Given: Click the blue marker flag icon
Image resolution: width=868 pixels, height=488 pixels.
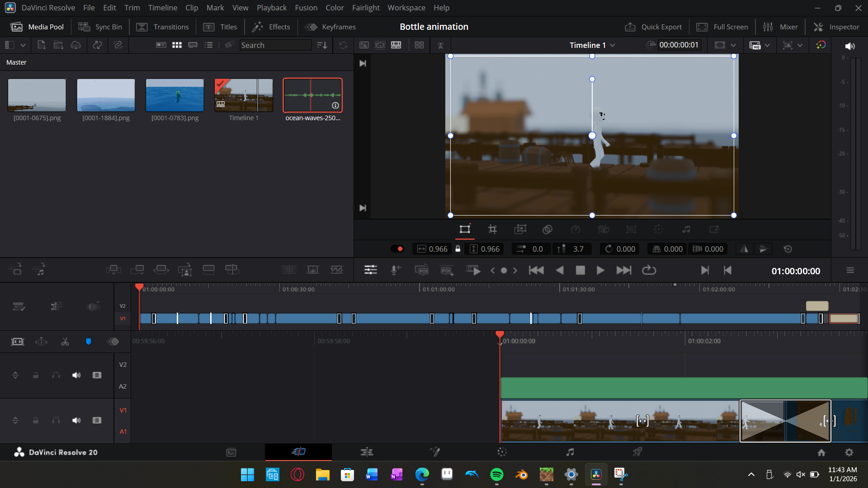Looking at the screenshot, I should [x=89, y=342].
